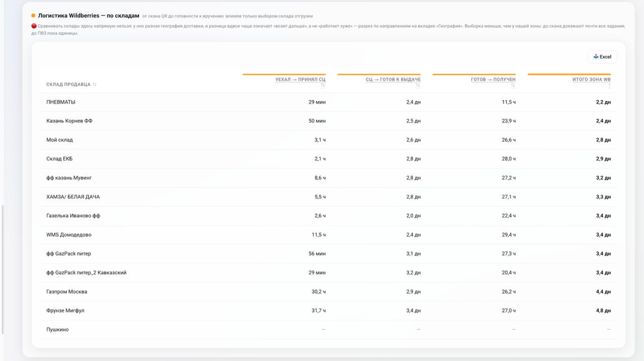
Task: Sort by the СКЛАД ПРОДАВЦА sort arrows
Action: [95, 85]
